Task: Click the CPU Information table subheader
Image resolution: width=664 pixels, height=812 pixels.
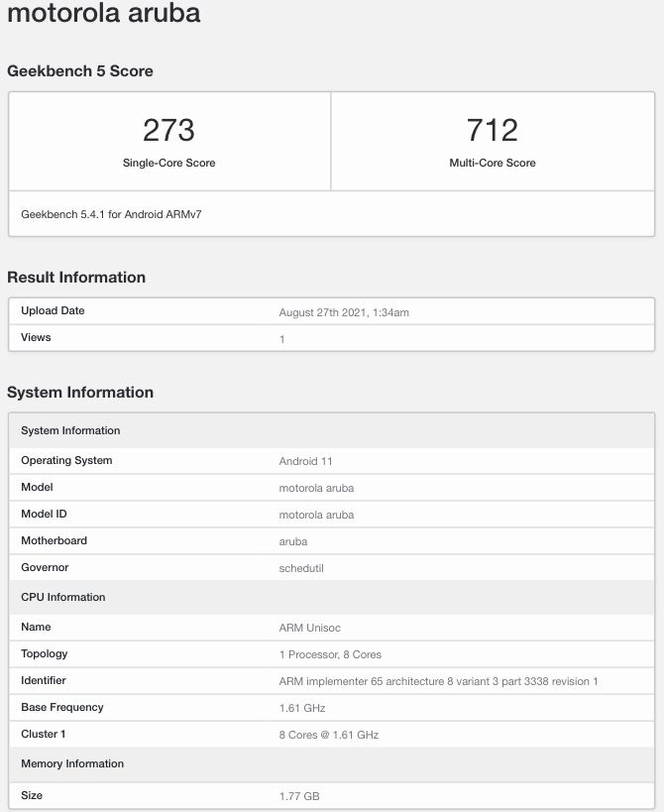Action: click(x=63, y=598)
